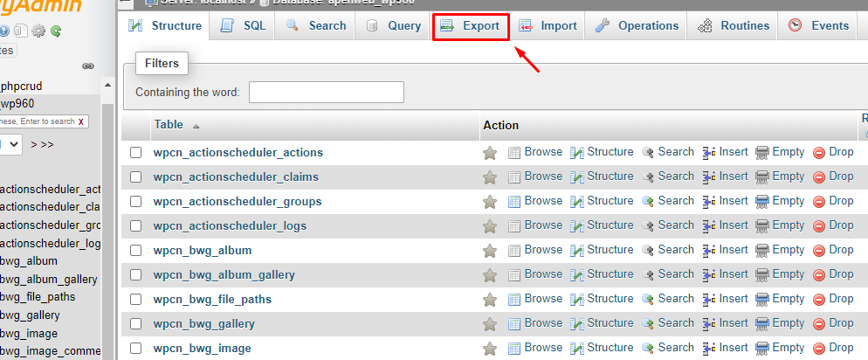Click Browse icon for wpcn_bwg_album_gallery

point(514,274)
